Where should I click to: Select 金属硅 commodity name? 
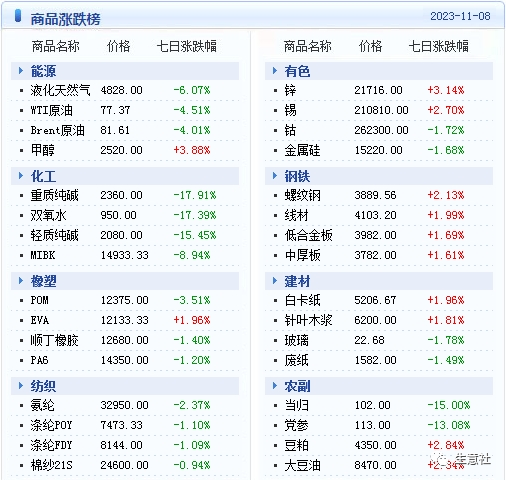tap(302, 150)
